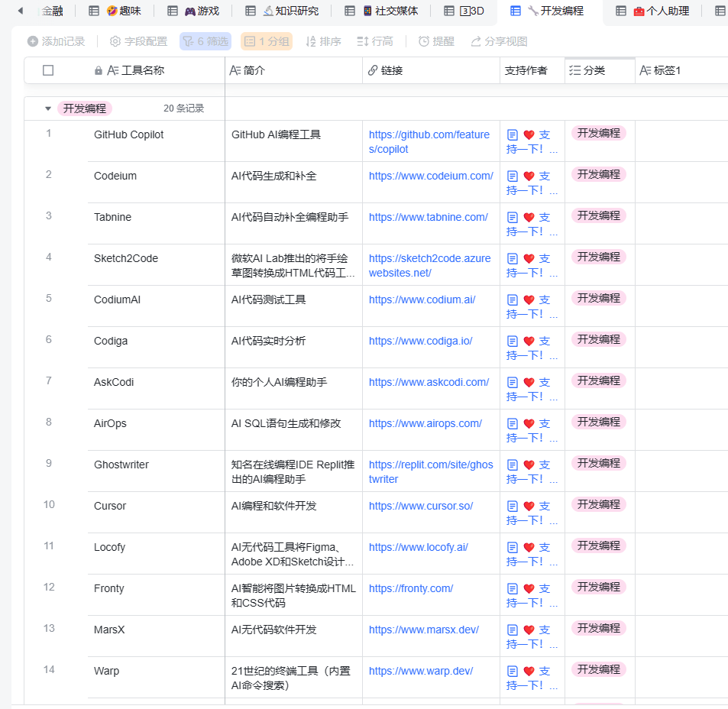Open the codeium.com link
This screenshot has width=728, height=709.
(x=431, y=176)
